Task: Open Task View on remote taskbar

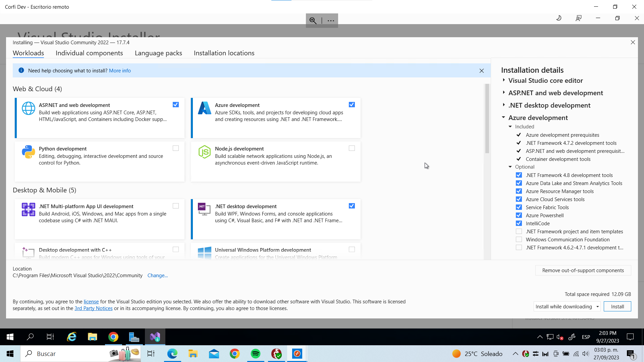Action: coord(50,337)
